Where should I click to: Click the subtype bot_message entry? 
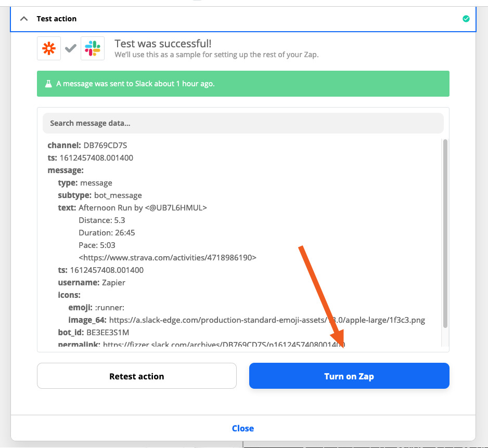(100, 195)
